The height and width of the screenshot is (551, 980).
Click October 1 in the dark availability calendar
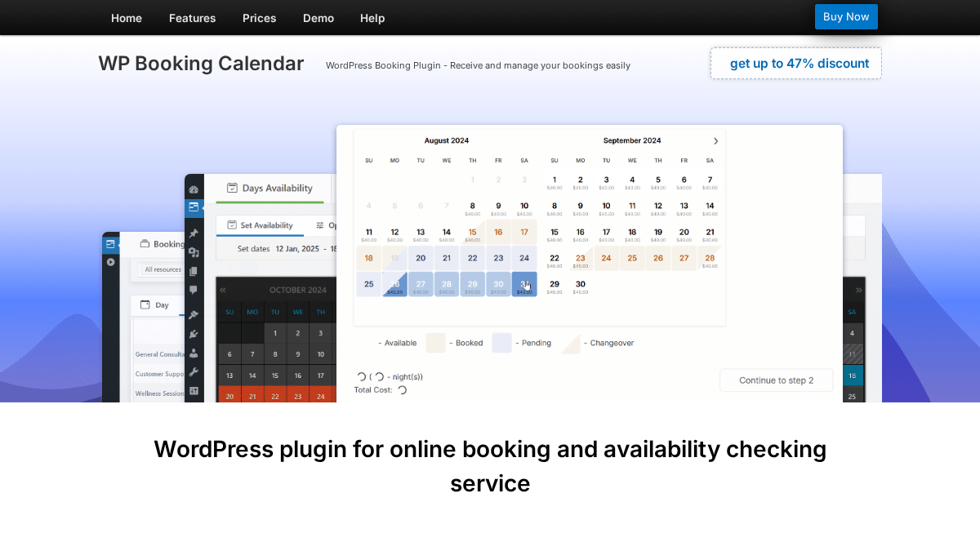276,333
